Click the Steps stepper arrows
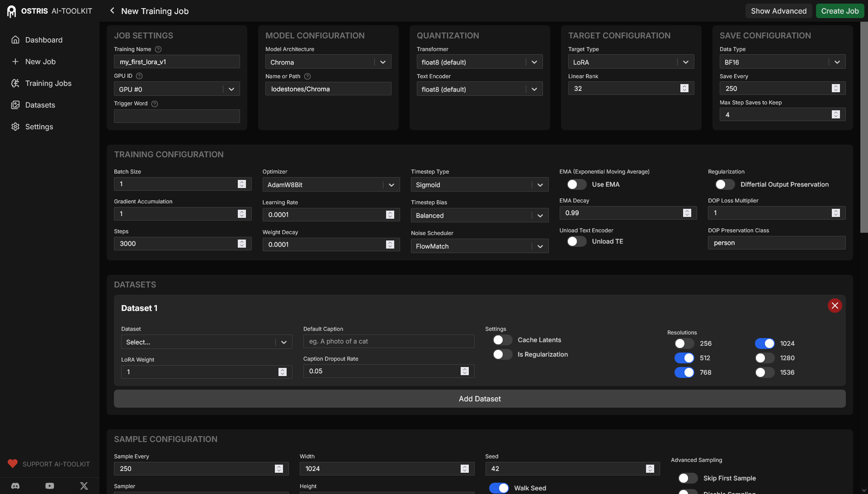868x494 pixels. (x=242, y=244)
